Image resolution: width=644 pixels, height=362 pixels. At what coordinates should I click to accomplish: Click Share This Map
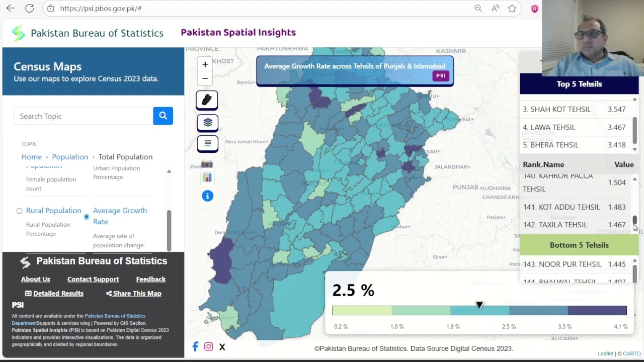134,294
